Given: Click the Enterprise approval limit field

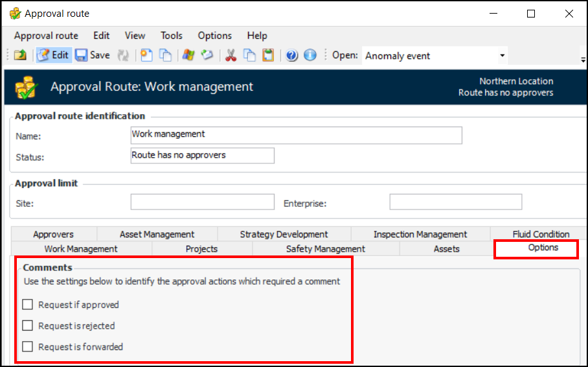Looking at the screenshot, I should (x=455, y=202).
